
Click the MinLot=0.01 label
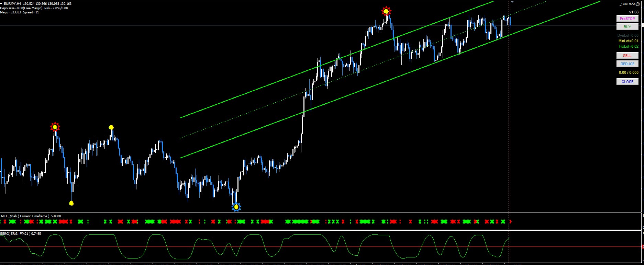[x=629, y=41]
